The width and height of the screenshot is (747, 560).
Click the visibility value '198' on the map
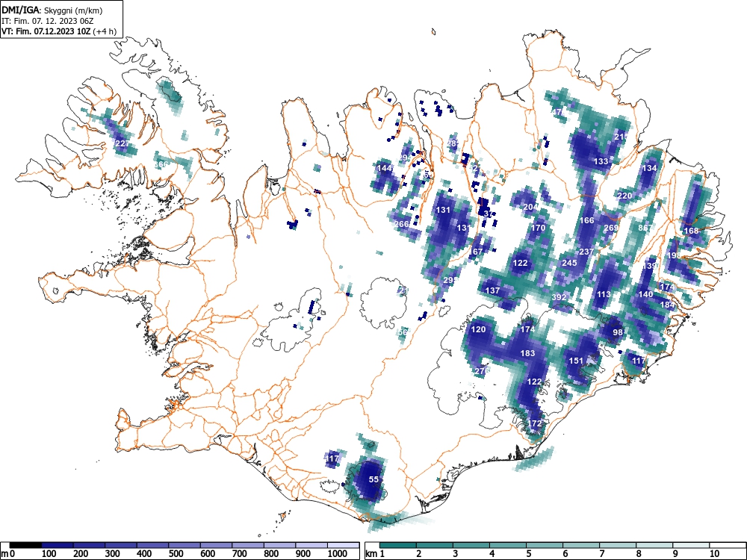675,255
